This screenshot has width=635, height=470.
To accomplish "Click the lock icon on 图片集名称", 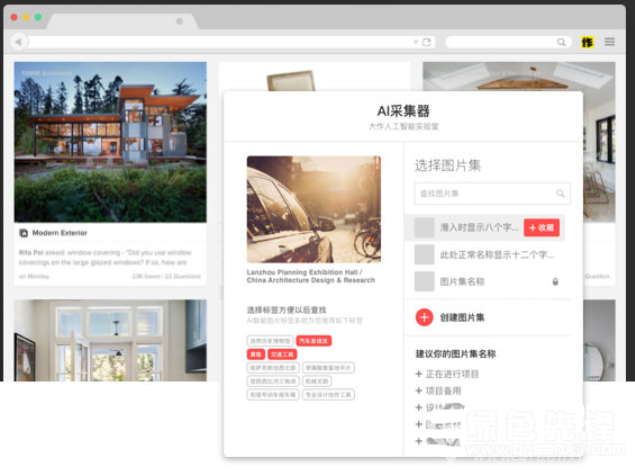I will coord(555,282).
